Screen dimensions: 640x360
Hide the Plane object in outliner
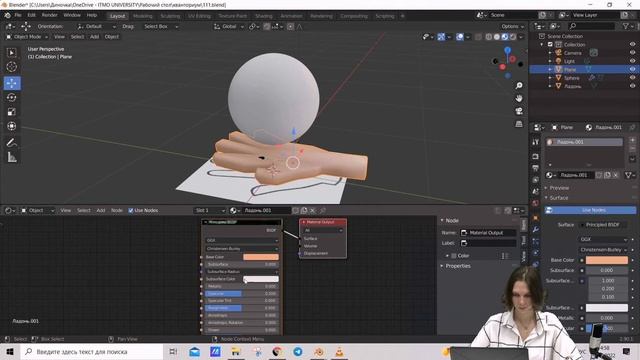tap(632, 69)
